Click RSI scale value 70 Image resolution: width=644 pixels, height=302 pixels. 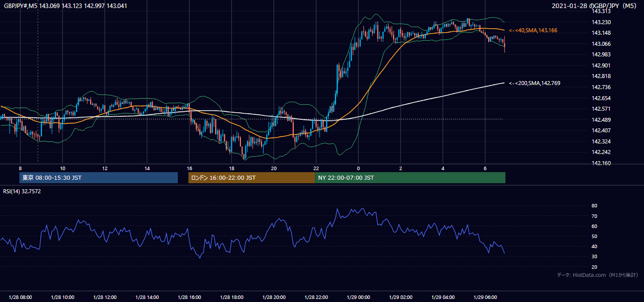(595, 216)
